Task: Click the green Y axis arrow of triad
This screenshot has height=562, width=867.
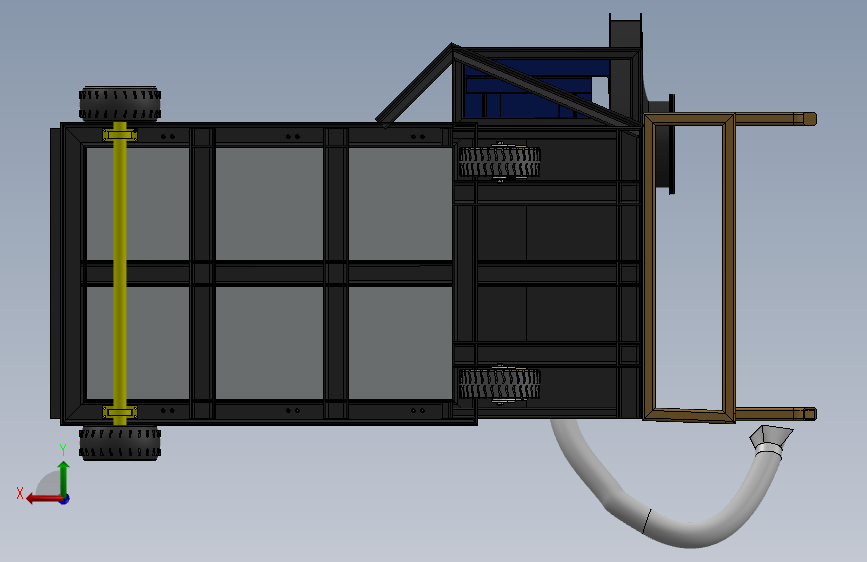Action: click(64, 477)
